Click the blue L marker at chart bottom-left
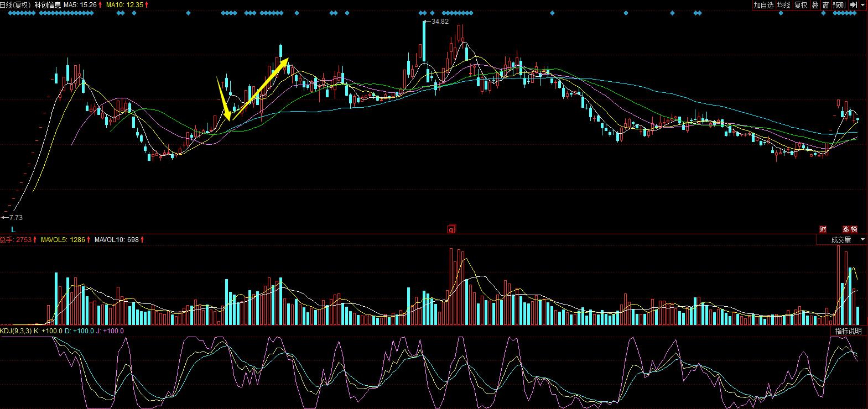 (13, 229)
